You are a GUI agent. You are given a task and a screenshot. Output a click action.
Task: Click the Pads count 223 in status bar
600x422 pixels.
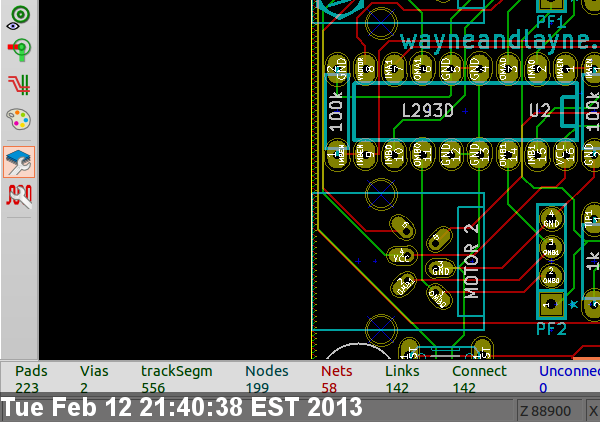[27, 388]
